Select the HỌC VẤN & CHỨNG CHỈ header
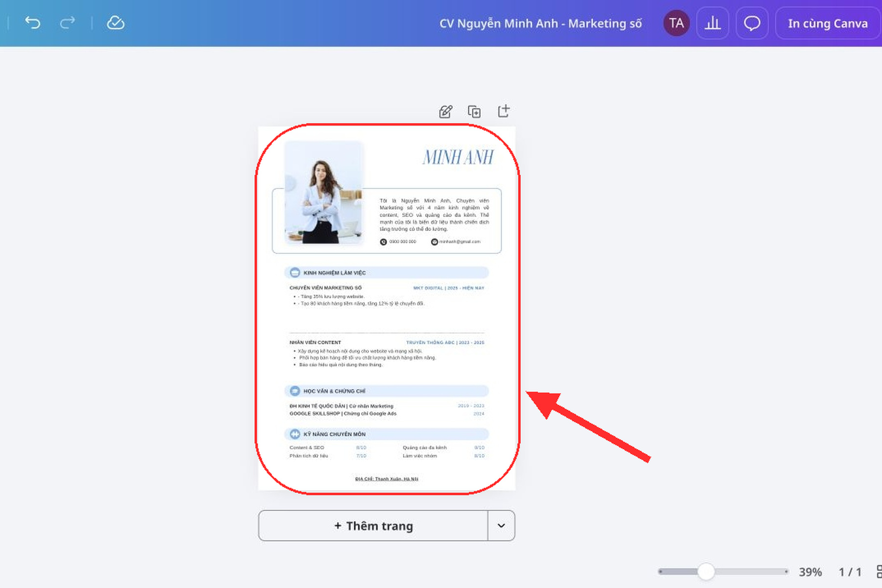This screenshot has height=588, width=882. click(387, 391)
